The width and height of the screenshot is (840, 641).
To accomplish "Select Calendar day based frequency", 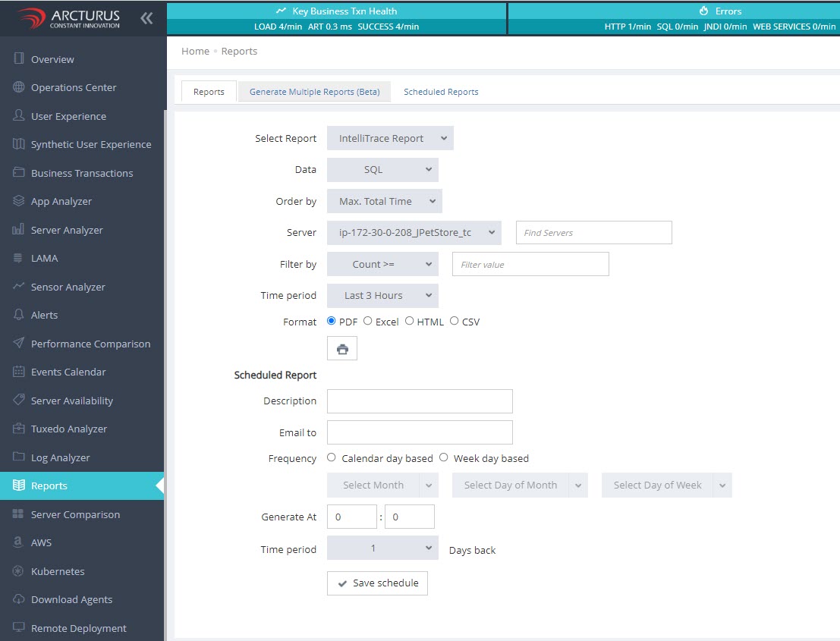I will pos(332,457).
